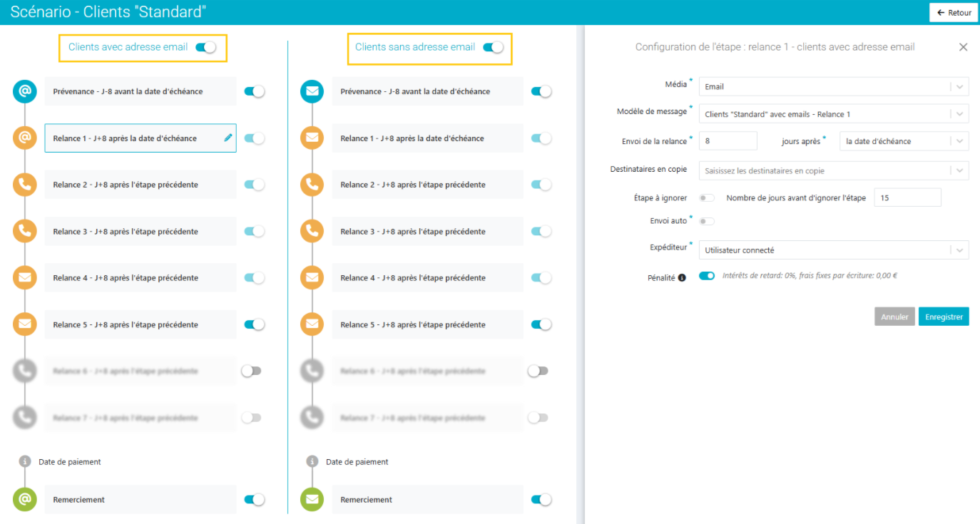Select the Remerciement step in email column
Viewport: 980px width, 524px height.
141,500
